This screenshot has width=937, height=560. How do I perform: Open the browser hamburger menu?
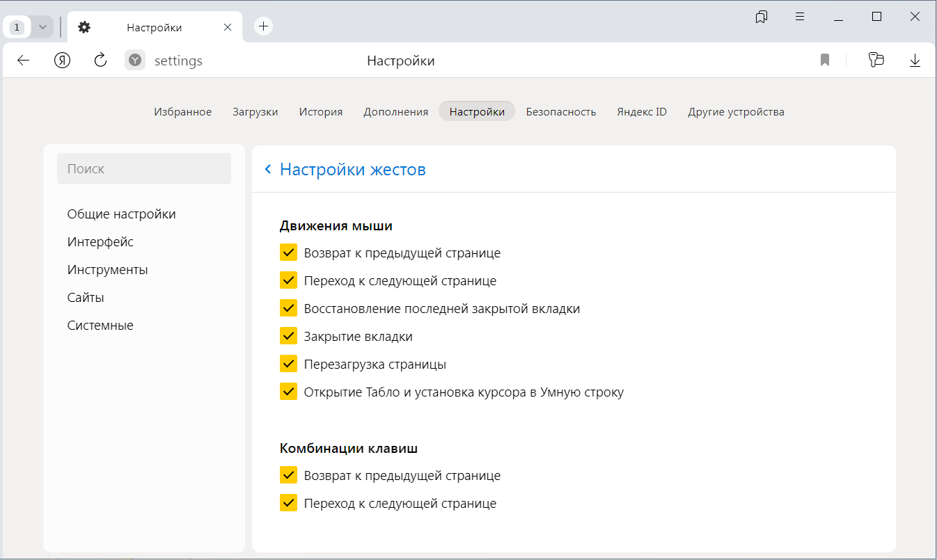(x=800, y=17)
